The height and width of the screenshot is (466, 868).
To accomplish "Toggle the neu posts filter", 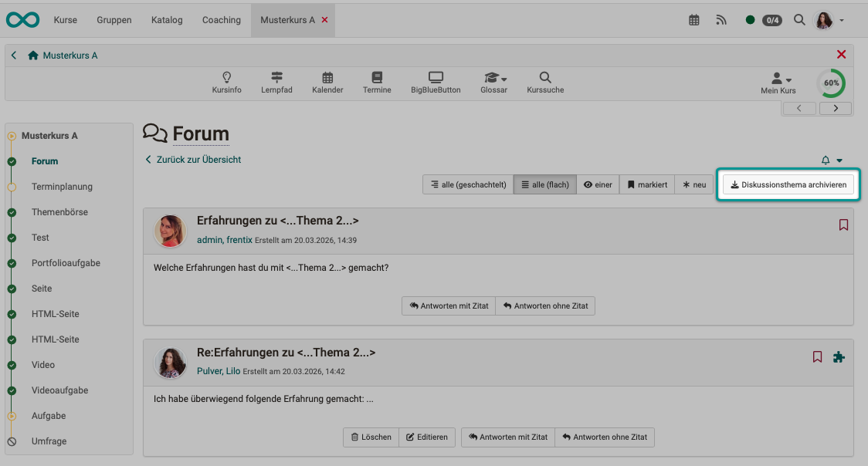I will click(x=693, y=184).
